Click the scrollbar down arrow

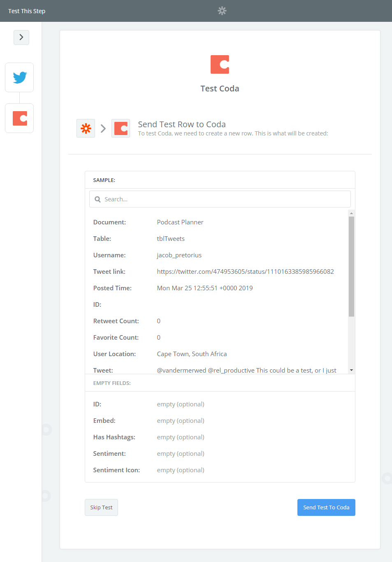pos(351,370)
